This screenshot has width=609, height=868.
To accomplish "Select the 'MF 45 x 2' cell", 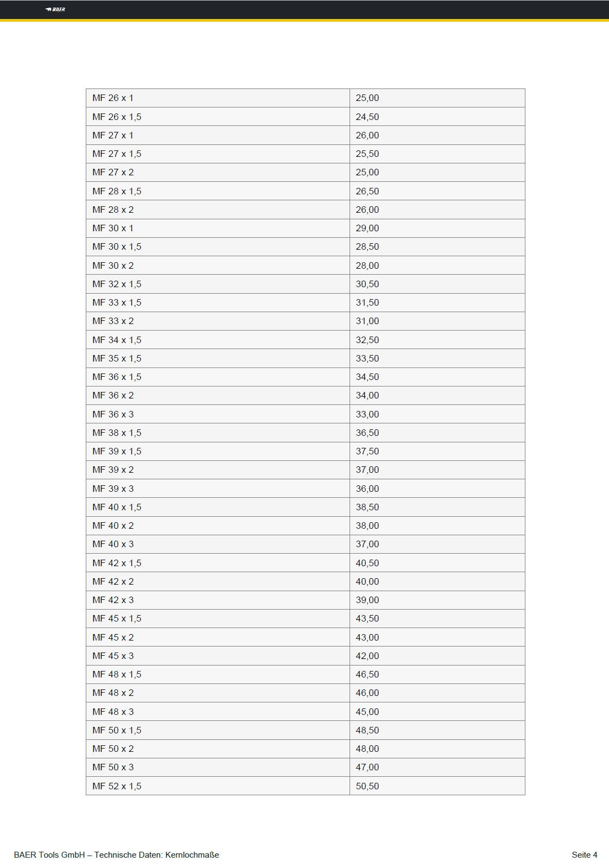I will click(x=113, y=637).
